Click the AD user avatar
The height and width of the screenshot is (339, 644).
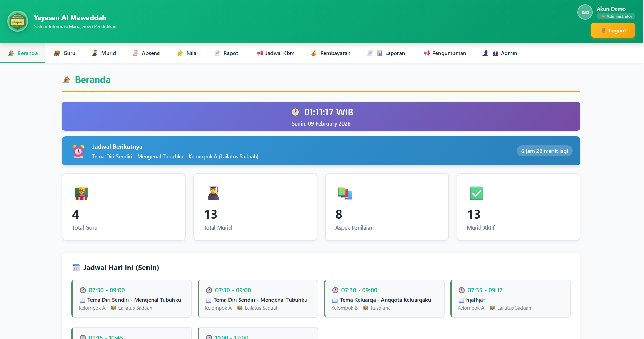point(585,12)
